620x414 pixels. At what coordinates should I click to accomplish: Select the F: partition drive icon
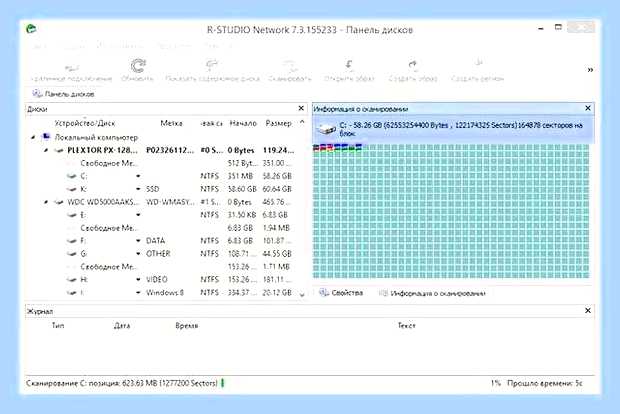(x=72, y=241)
